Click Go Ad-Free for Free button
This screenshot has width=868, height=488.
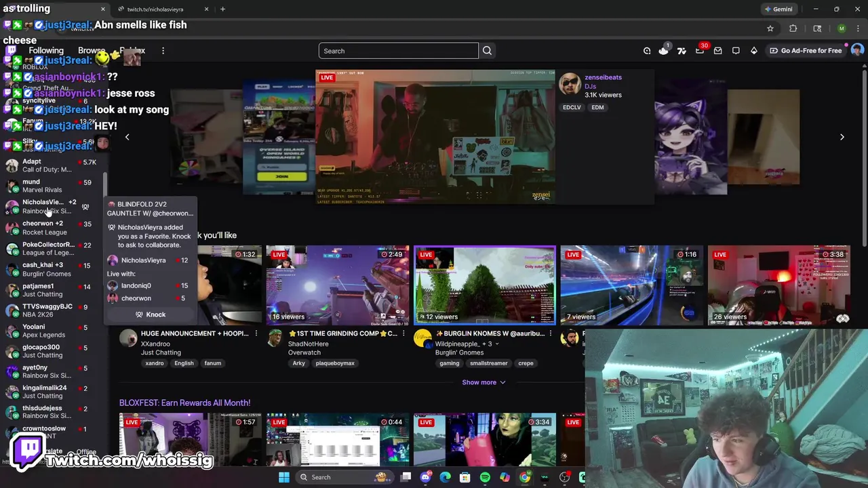pos(806,51)
